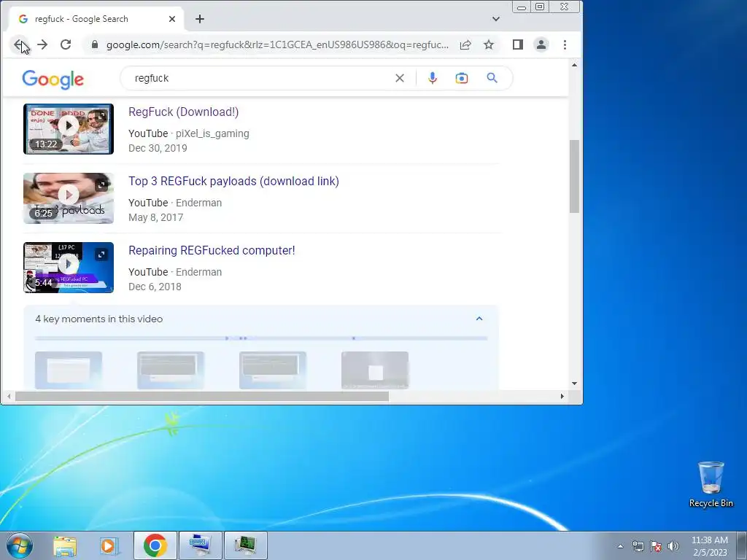The height and width of the screenshot is (560, 747).
Task: Click the forward navigation arrow
Action: point(42,44)
